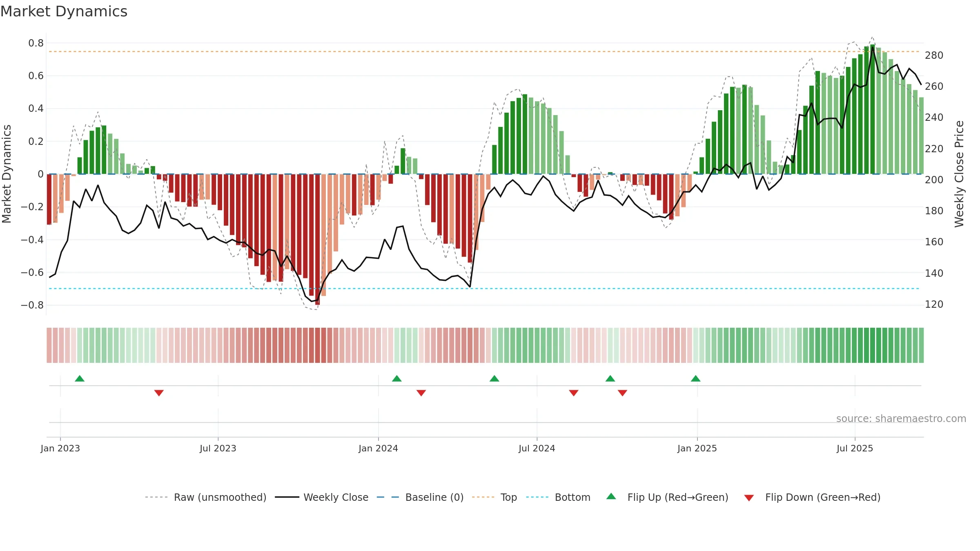
Task: Click the Raw (unsmoothed) legend entry
Action: pyautogui.click(x=206, y=497)
